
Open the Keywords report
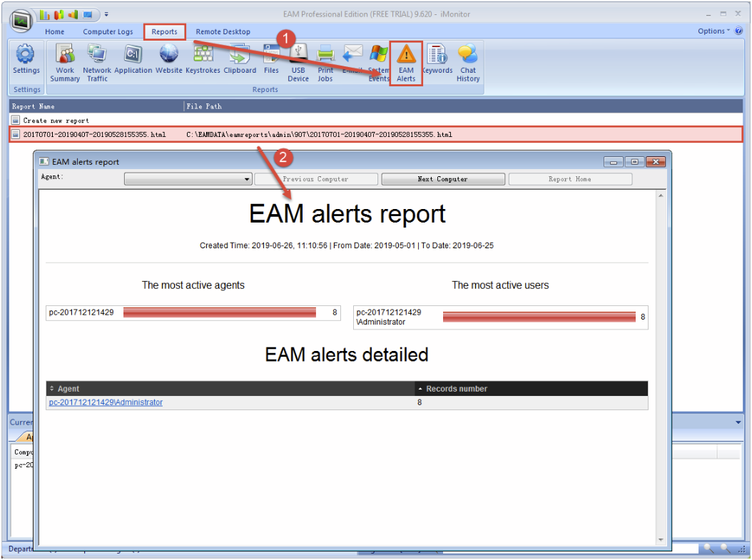[x=437, y=59]
